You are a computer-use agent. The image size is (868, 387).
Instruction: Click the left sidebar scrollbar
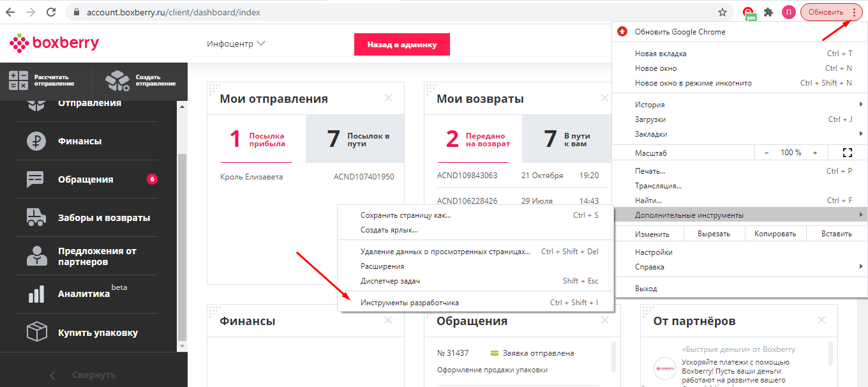tap(182, 246)
